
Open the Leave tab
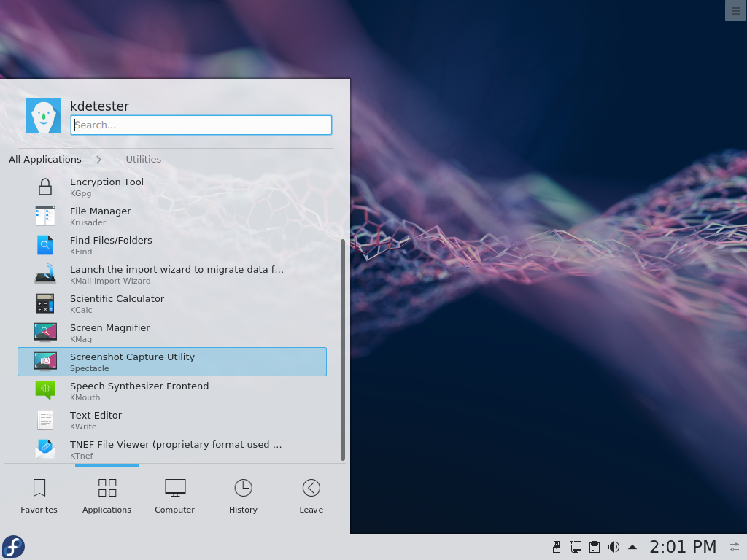[311, 496]
